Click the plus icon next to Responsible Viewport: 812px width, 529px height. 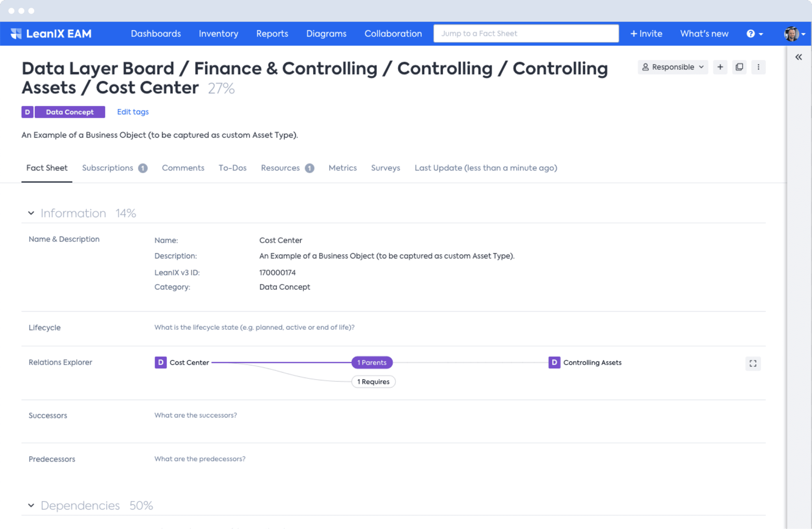720,67
